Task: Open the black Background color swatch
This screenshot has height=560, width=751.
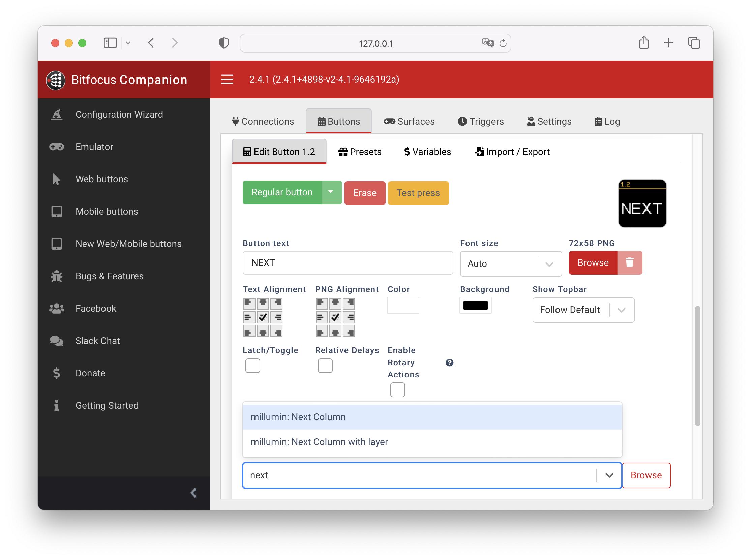Action: tap(475, 305)
